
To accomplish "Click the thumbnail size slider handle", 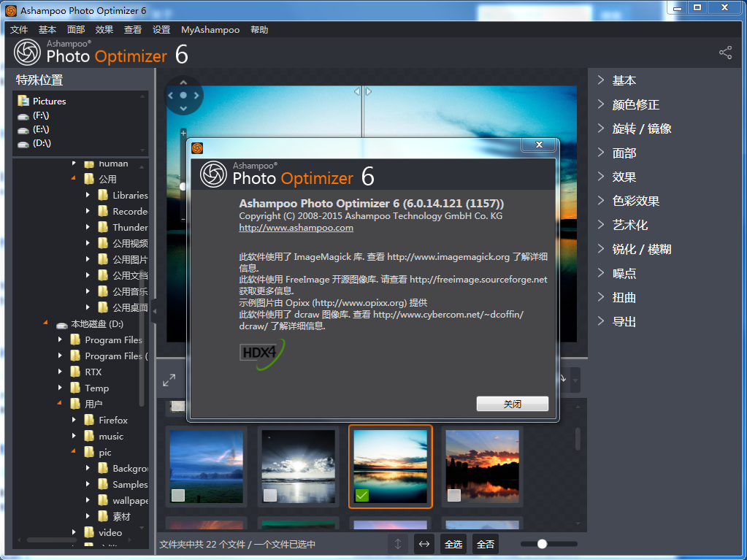I will pyautogui.click(x=542, y=544).
